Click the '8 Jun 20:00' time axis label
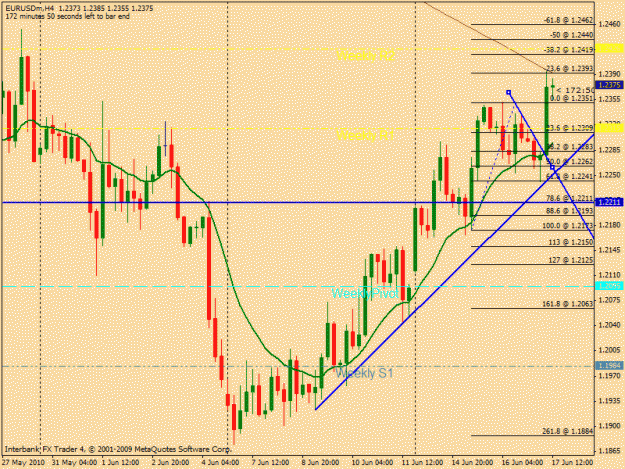 point(320,463)
